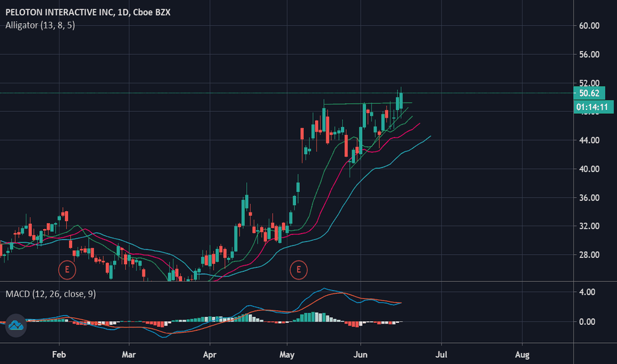Click the 36.00 price axis label
This screenshot has height=364, width=617.
point(589,197)
